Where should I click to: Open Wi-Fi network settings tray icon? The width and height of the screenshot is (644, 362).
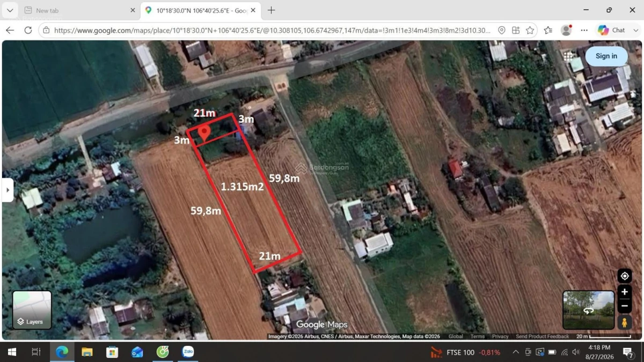[565, 352]
